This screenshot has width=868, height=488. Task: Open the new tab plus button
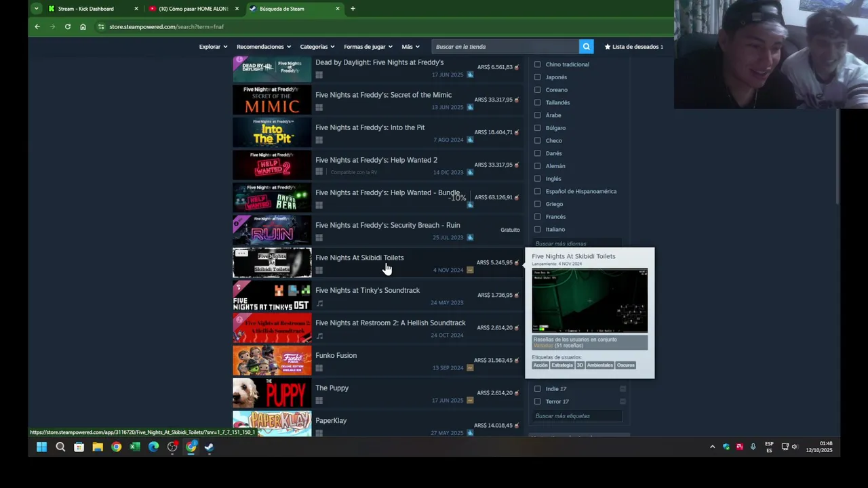(353, 9)
